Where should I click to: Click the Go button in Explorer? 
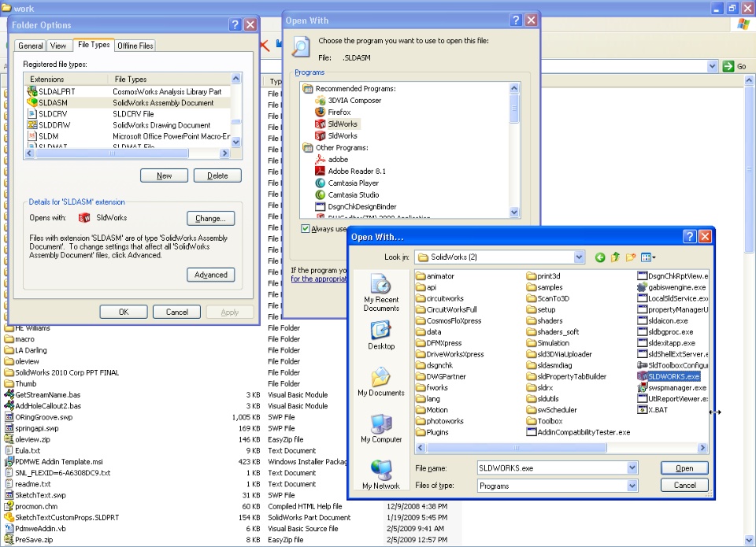[x=735, y=67]
